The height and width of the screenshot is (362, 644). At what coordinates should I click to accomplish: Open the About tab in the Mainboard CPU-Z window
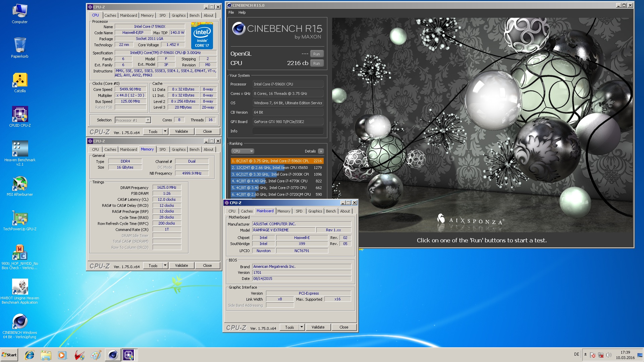pos(345,211)
